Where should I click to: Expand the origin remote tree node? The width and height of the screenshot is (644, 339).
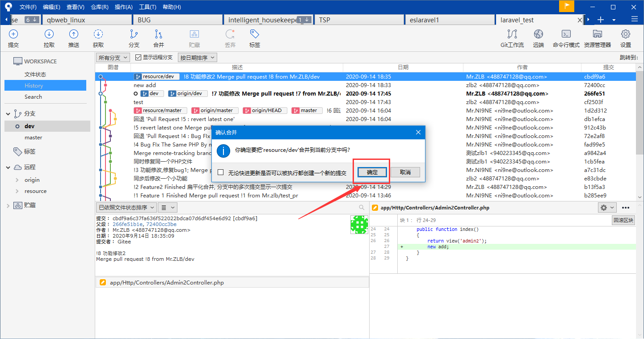pos(17,180)
